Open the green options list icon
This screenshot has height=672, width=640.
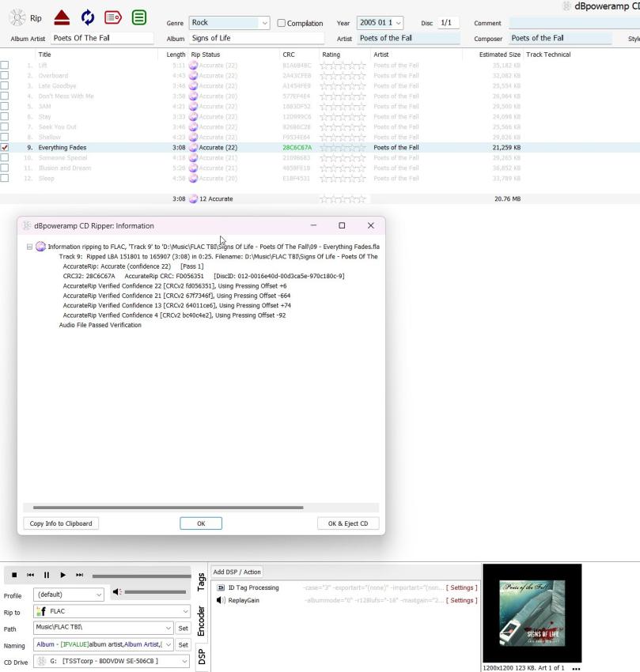tap(138, 18)
